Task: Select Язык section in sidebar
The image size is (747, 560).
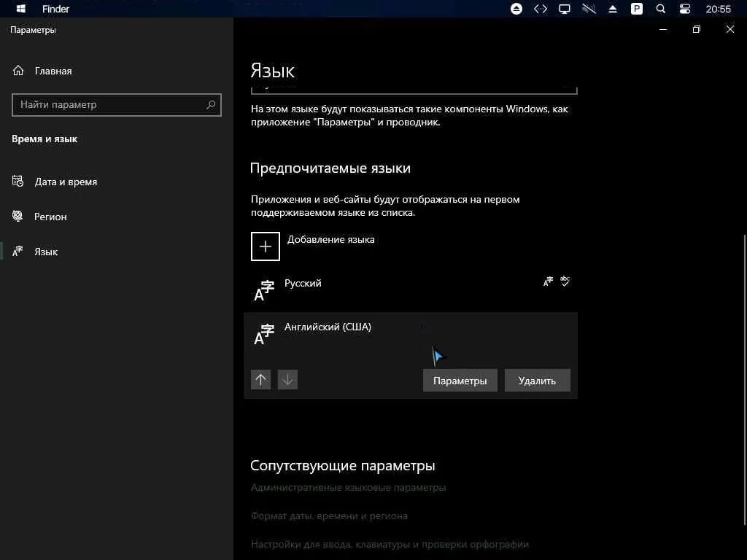Action: (x=46, y=252)
